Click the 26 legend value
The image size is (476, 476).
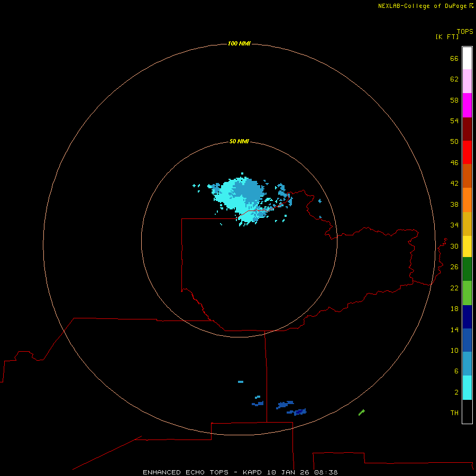click(x=454, y=267)
